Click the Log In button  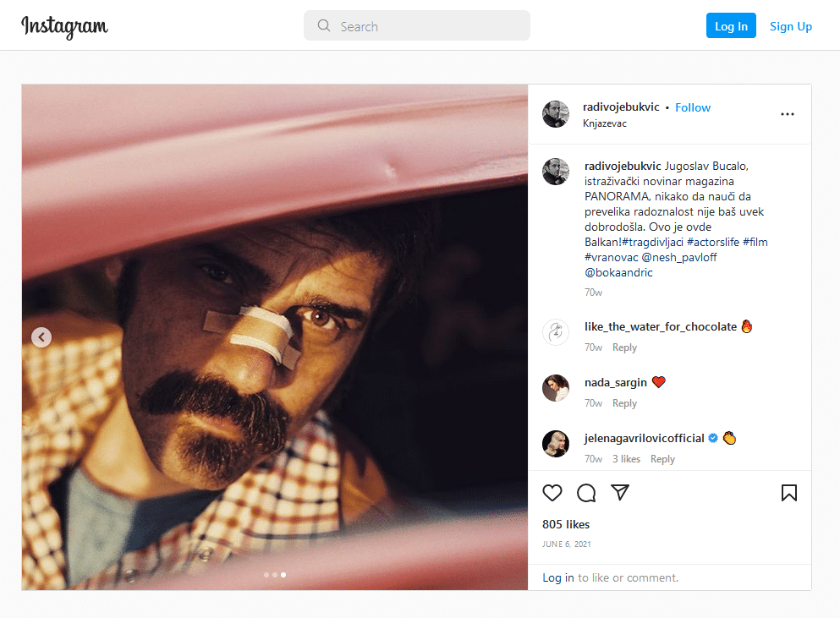tap(731, 25)
